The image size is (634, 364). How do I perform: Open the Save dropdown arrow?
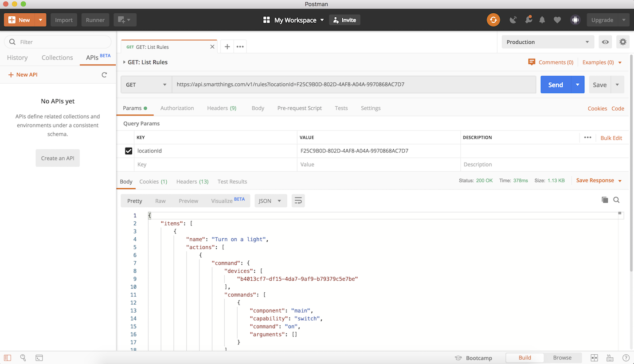[x=617, y=85]
